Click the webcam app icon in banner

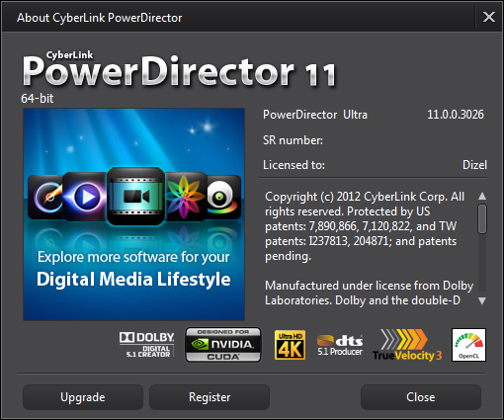pos(223,197)
